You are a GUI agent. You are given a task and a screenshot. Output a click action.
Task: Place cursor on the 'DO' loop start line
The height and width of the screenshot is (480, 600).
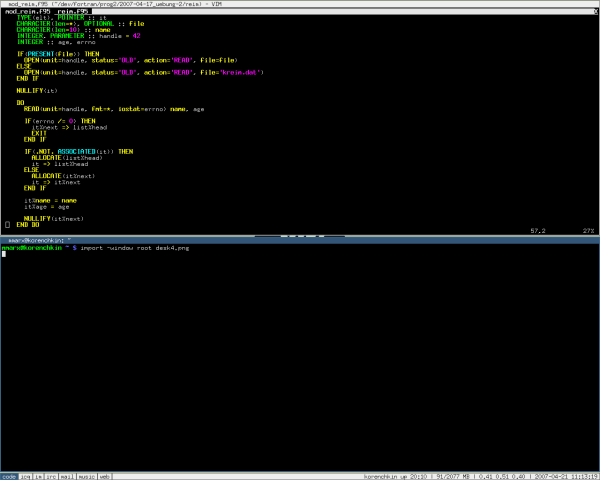point(20,103)
